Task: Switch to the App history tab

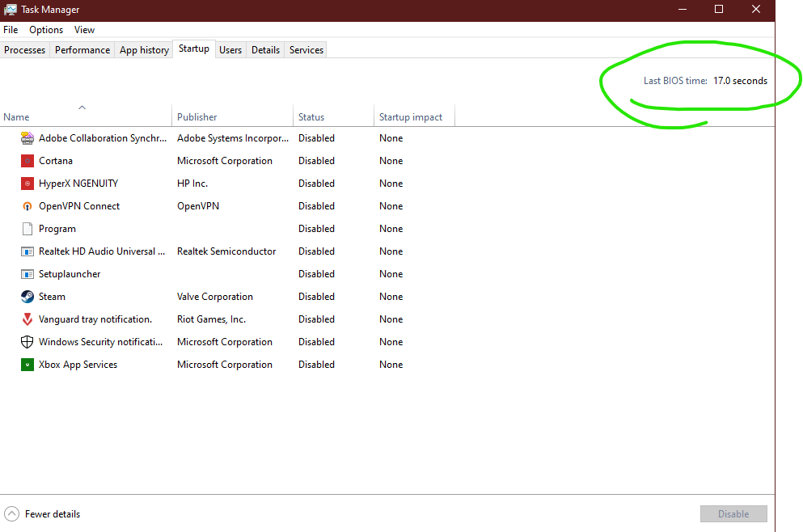Action: point(144,49)
